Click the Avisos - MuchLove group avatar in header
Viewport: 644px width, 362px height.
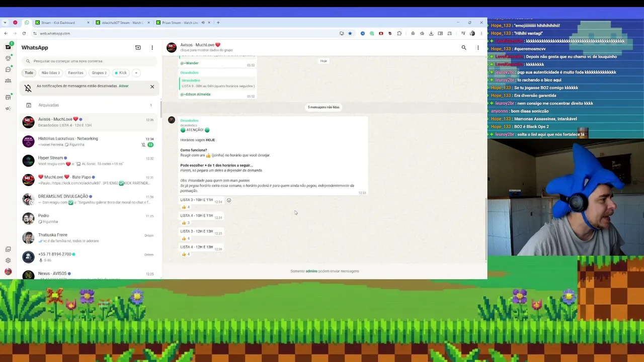(172, 47)
